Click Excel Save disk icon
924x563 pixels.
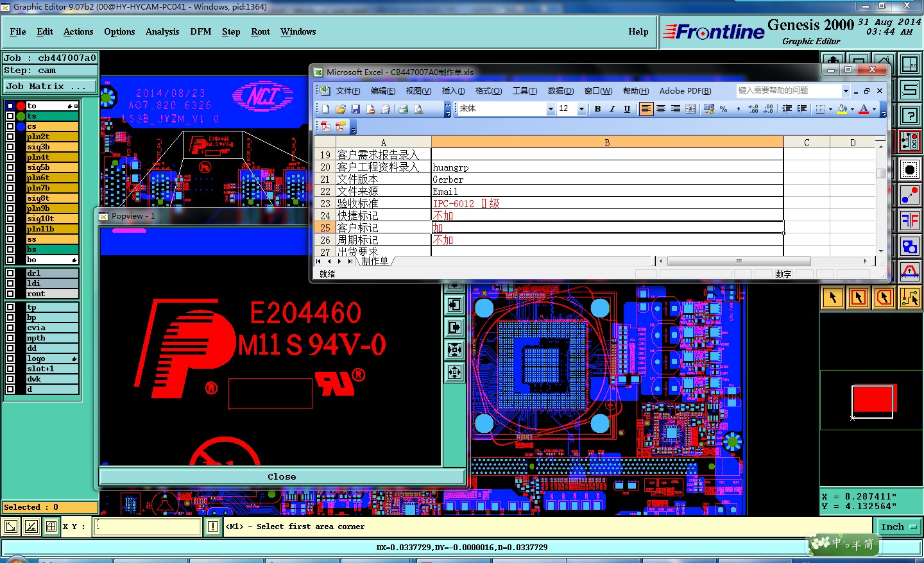(355, 109)
